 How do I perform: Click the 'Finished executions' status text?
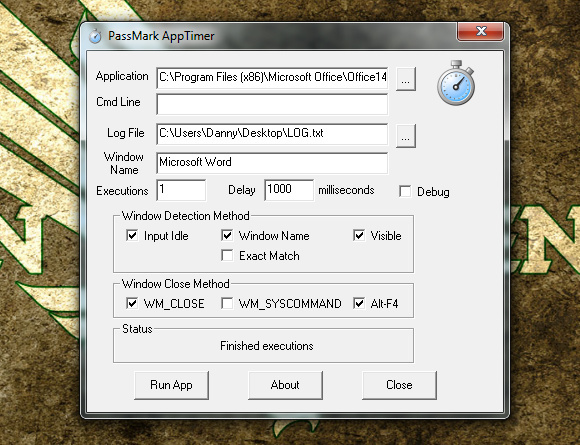tap(267, 346)
